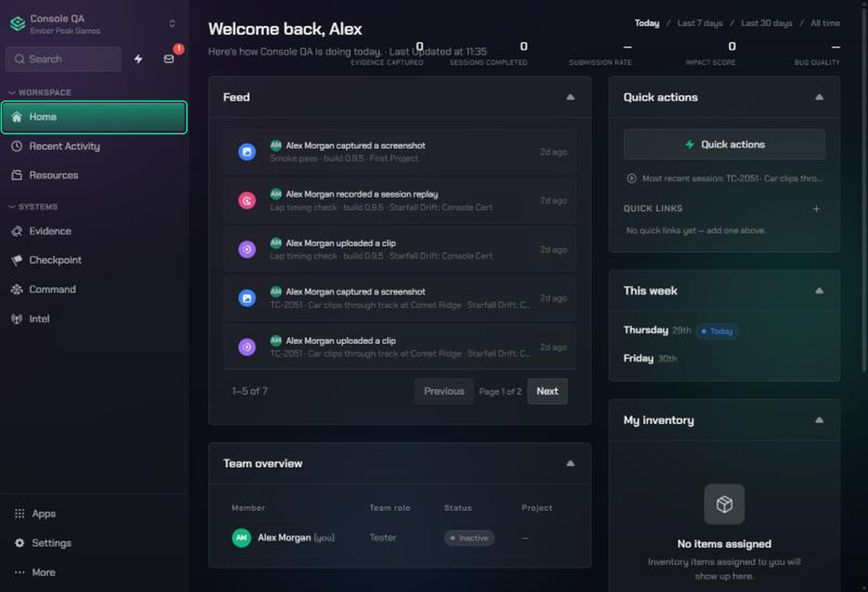Open the Smoke pass screenshot feed entry

[399, 152]
